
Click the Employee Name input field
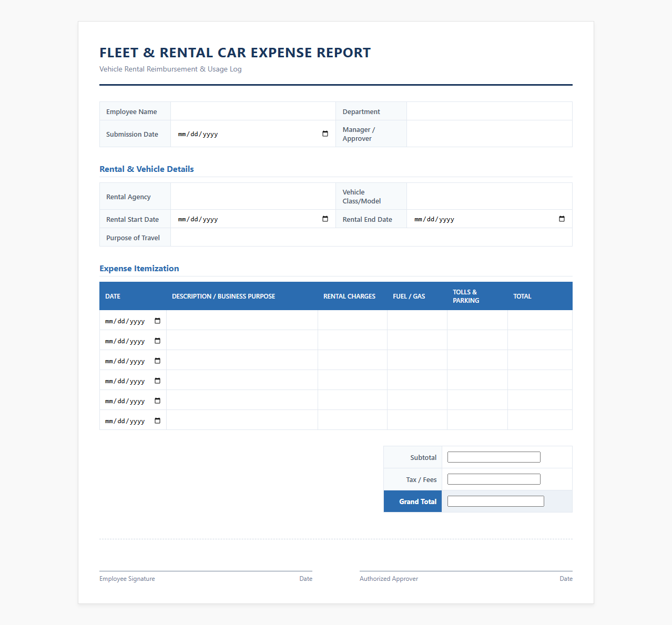(253, 111)
